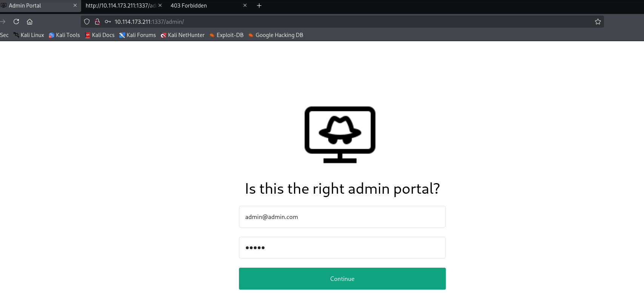This screenshot has width=644, height=293.
Task: Focus the email field with admin@admin.com
Action: (x=342, y=217)
